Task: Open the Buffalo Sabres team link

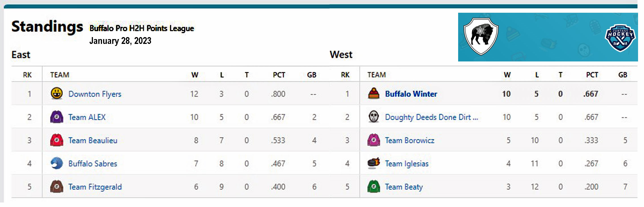Action: pos(93,164)
